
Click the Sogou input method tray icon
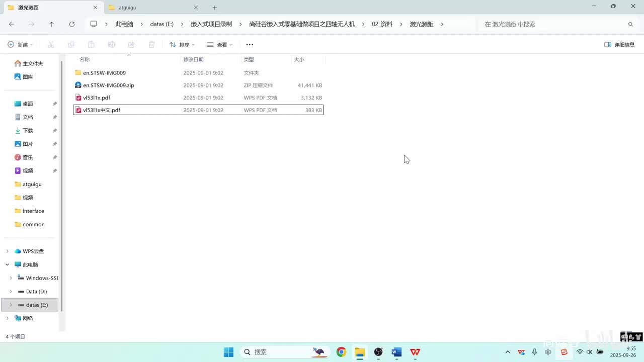pyautogui.click(x=564, y=352)
